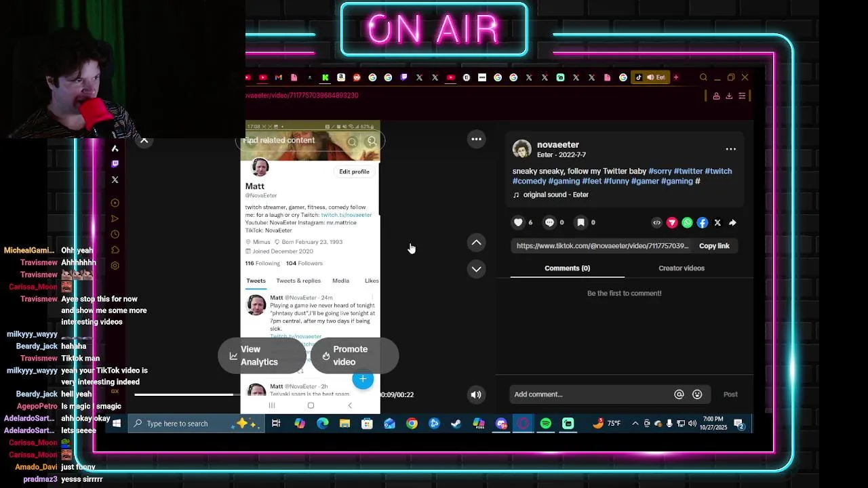
Task: Switch to the Reddit browser tab
Action: [357, 77]
